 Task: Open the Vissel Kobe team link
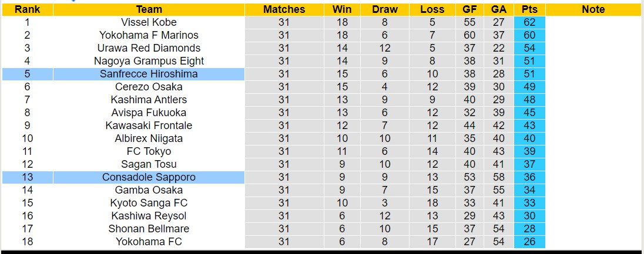pyautogui.click(x=149, y=22)
